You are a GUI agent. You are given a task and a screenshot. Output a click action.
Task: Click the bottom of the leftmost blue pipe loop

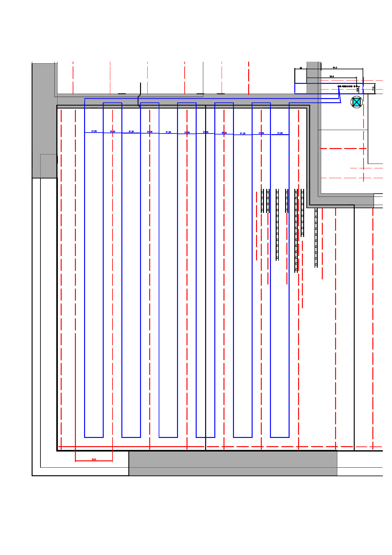point(94,437)
